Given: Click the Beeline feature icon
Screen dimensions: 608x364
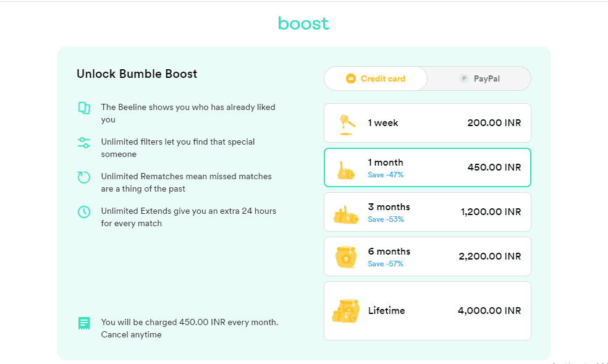Looking at the screenshot, I should pyautogui.click(x=84, y=108).
